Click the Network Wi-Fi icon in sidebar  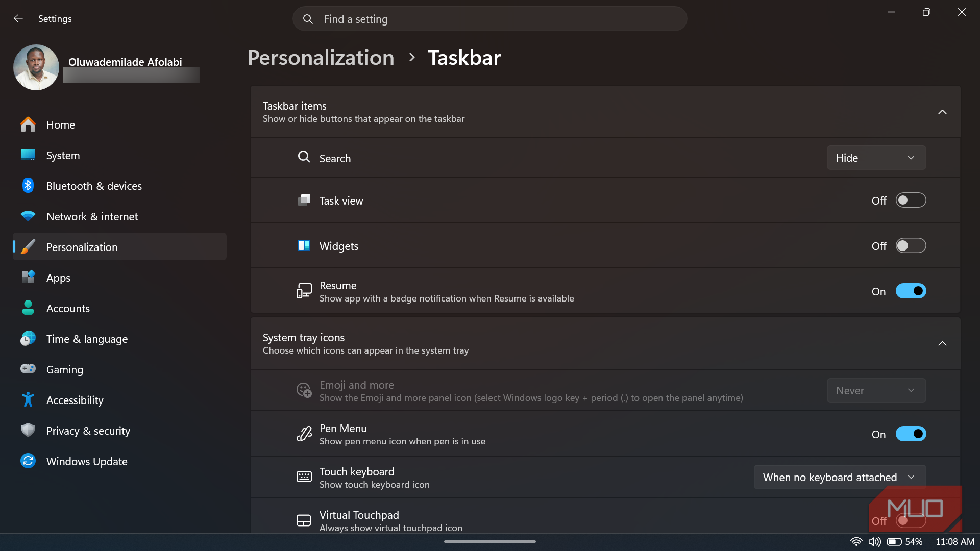pyautogui.click(x=28, y=216)
